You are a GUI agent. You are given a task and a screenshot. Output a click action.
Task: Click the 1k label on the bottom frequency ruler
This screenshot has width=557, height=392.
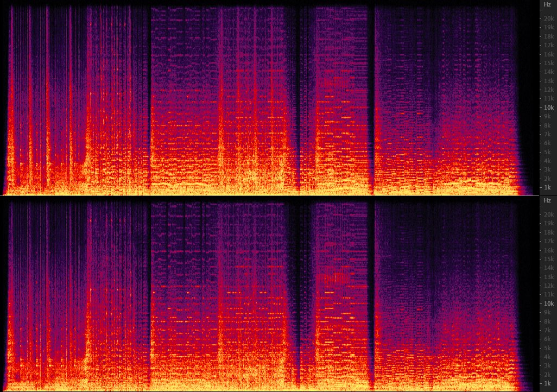coord(547,383)
